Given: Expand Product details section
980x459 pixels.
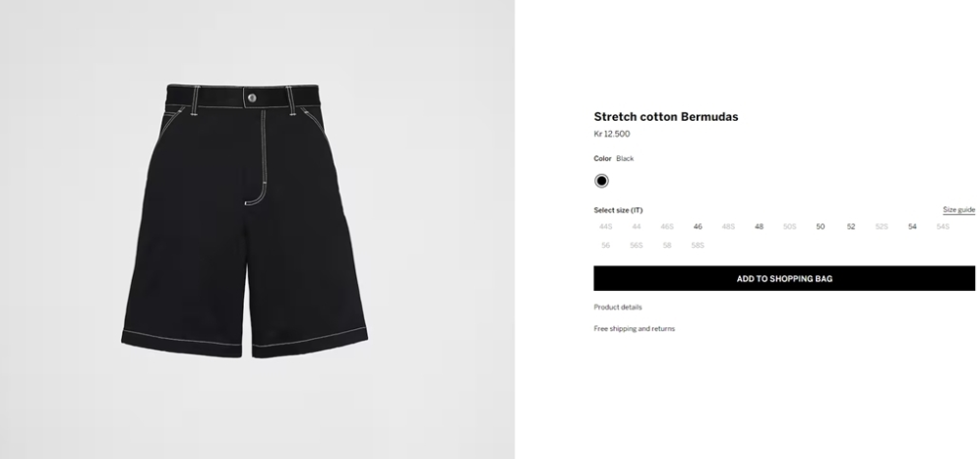Looking at the screenshot, I should pos(618,308).
